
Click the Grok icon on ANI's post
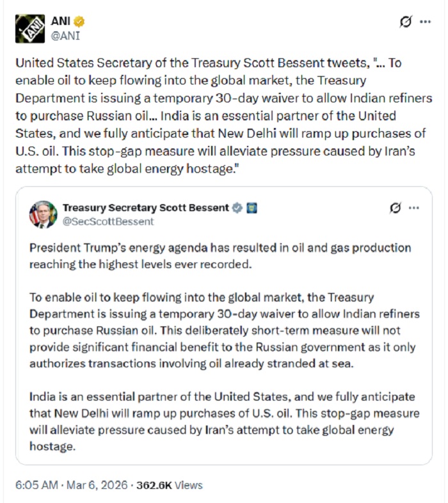(x=405, y=22)
